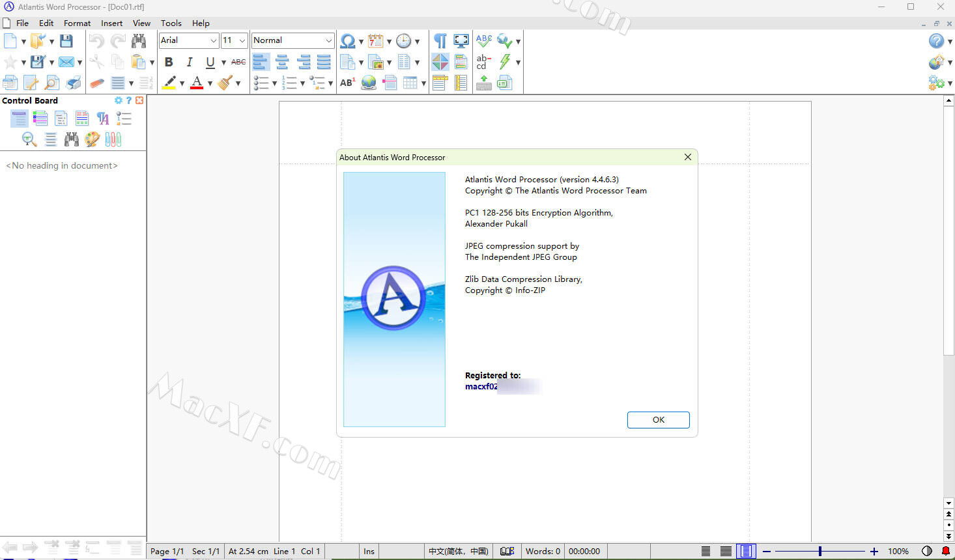The image size is (955, 560).
Task: Click the calendar Insert Date icon
Action: [376, 41]
